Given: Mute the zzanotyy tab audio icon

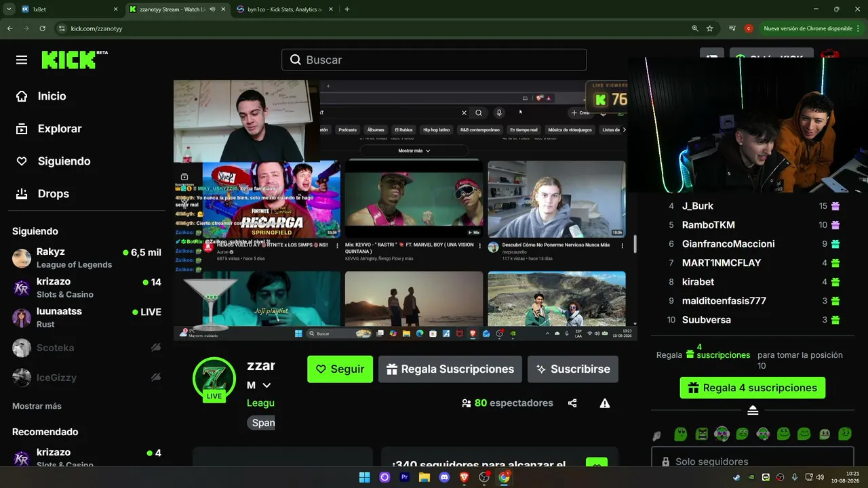Looking at the screenshot, I should 212,9.
